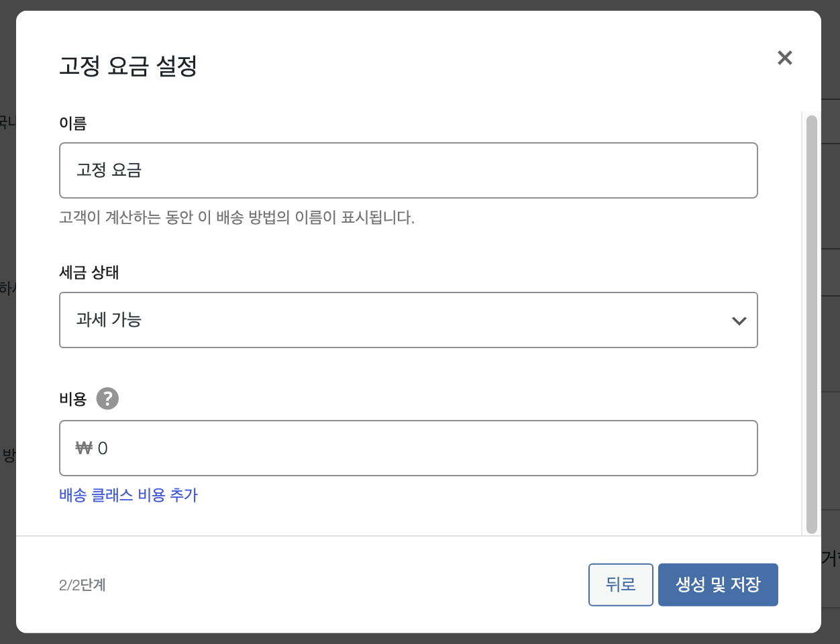
Task: Go back with the 뒤로 button
Action: coord(621,585)
